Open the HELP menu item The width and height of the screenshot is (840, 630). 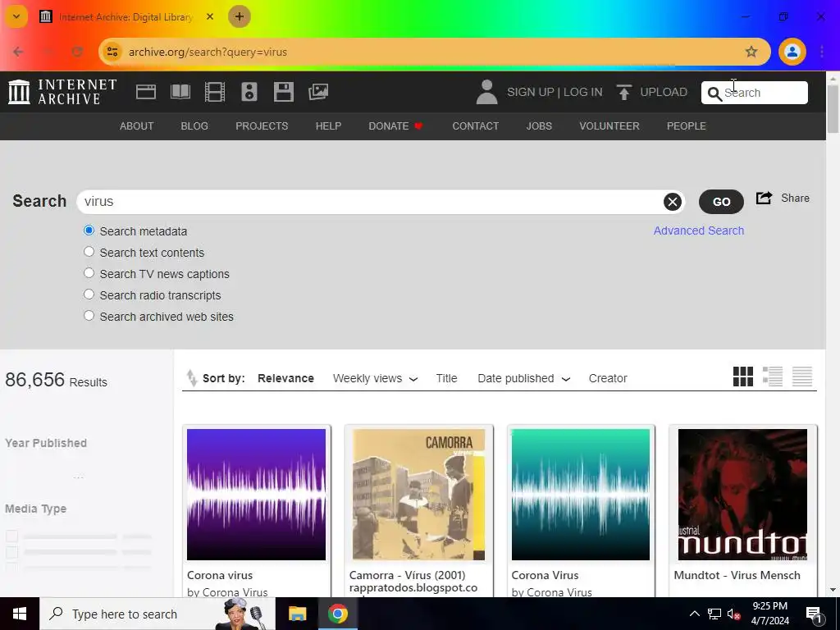pos(328,126)
